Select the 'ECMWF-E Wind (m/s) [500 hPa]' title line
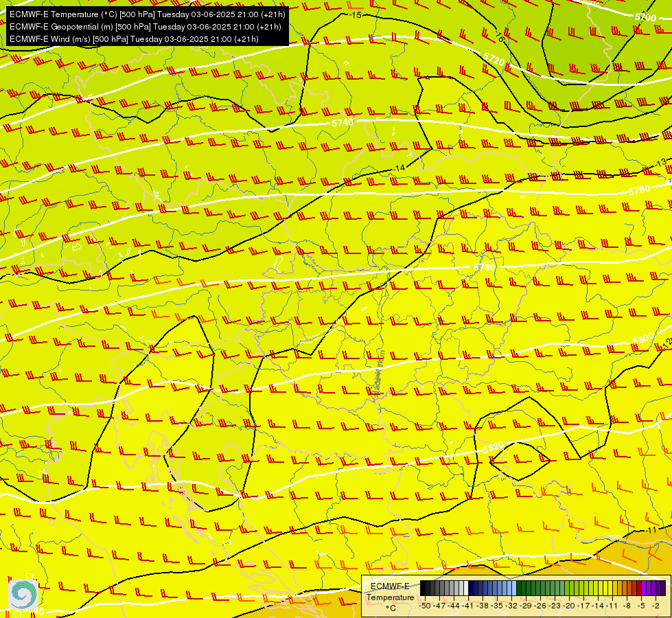Image resolution: width=672 pixels, height=618 pixels. tap(134, 39)
